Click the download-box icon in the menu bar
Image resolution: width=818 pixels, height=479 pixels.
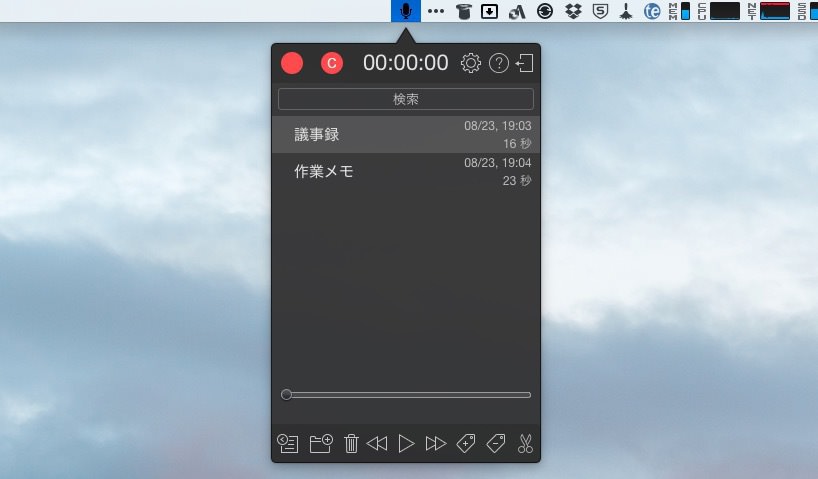coord(489,11)
